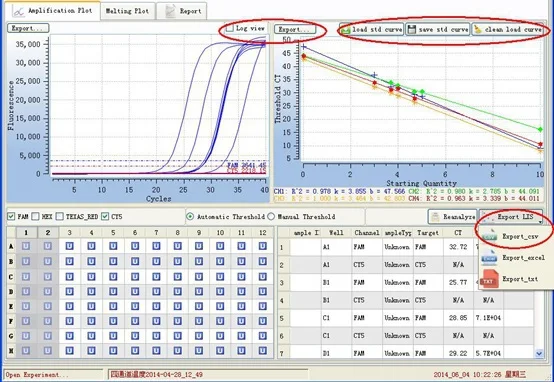Click scroll down arrow in results table
The width and height of the screenshot is (554, 382).
click(x=539, y=353)
